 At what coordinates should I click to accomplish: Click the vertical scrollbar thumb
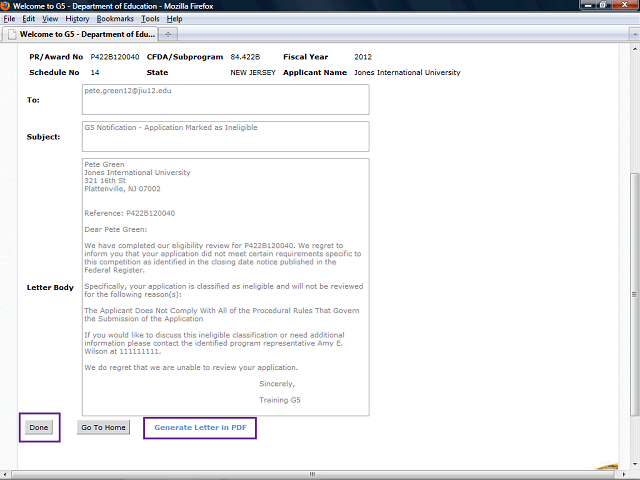coord(634,294)
